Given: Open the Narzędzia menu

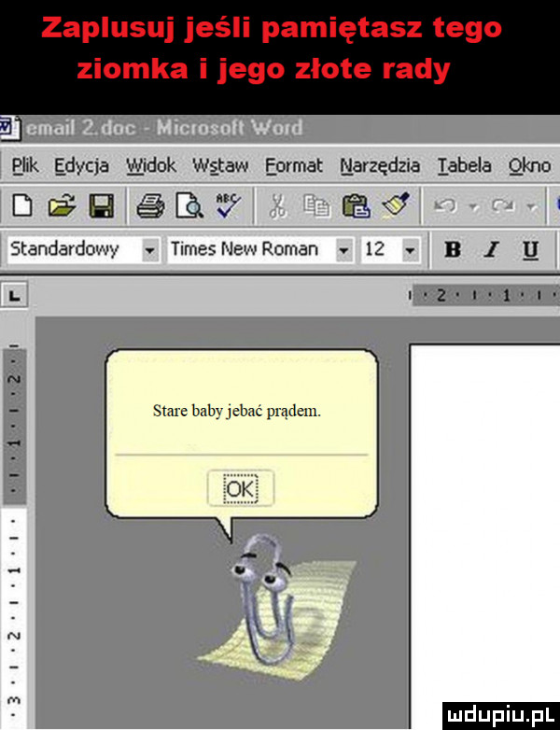Looking at the screenshot, I should coord(380,166).
